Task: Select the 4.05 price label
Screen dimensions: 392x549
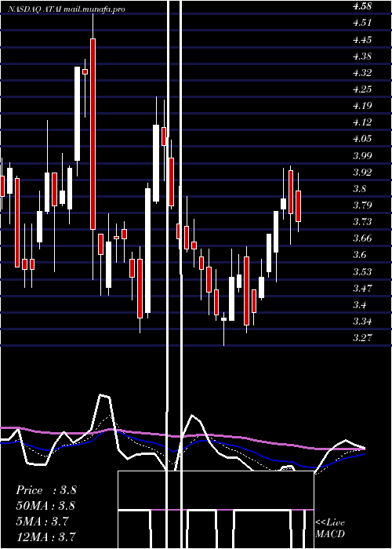Action: tap(362, 139)
